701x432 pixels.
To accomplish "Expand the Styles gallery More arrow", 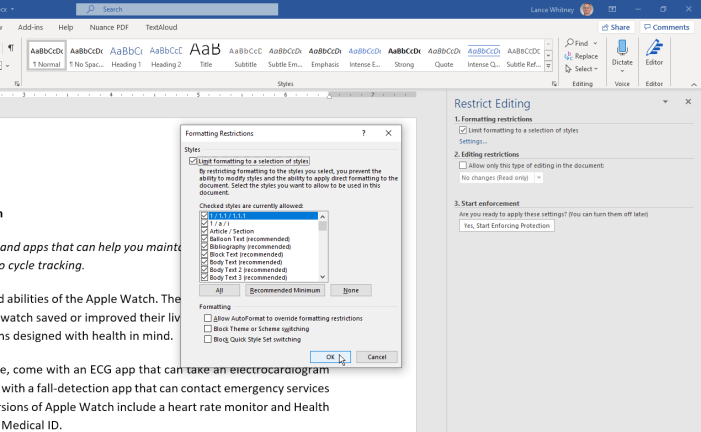I will [x=549, y=66].
